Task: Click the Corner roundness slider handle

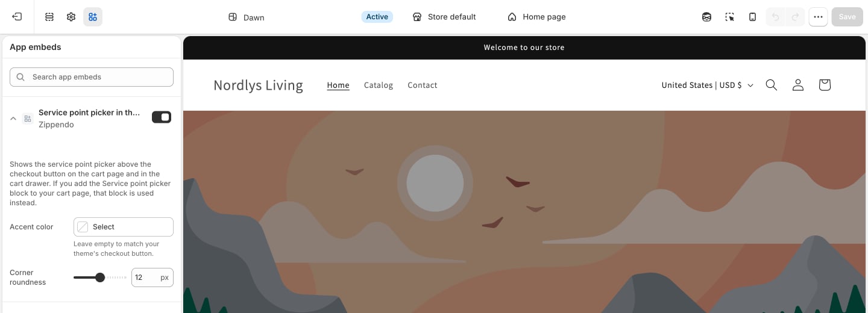Action: click(x=100, y=277)
